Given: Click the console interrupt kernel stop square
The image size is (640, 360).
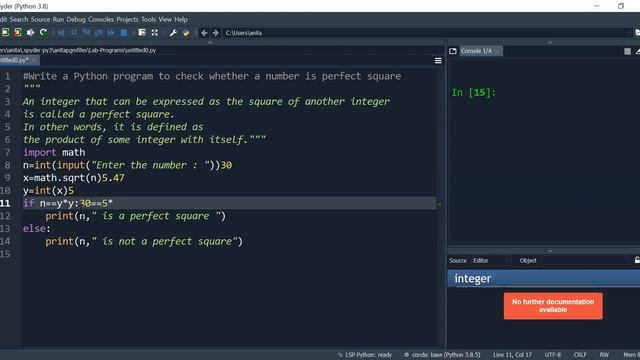Looking at the screenshot, I should pos(627,51).
